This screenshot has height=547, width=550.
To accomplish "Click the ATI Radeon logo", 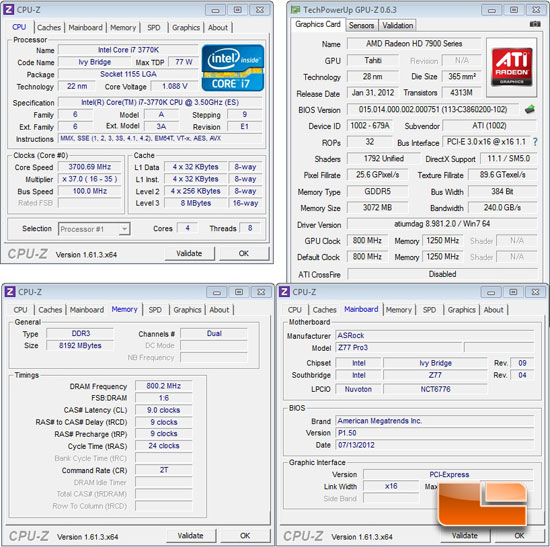I will click(x=511, y=67).
